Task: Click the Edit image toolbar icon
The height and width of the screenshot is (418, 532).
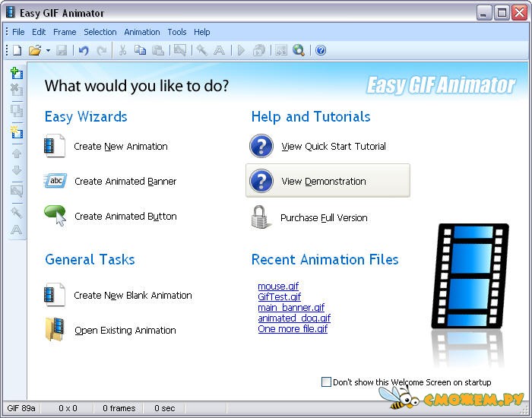Action: click(x=180, y=51)
